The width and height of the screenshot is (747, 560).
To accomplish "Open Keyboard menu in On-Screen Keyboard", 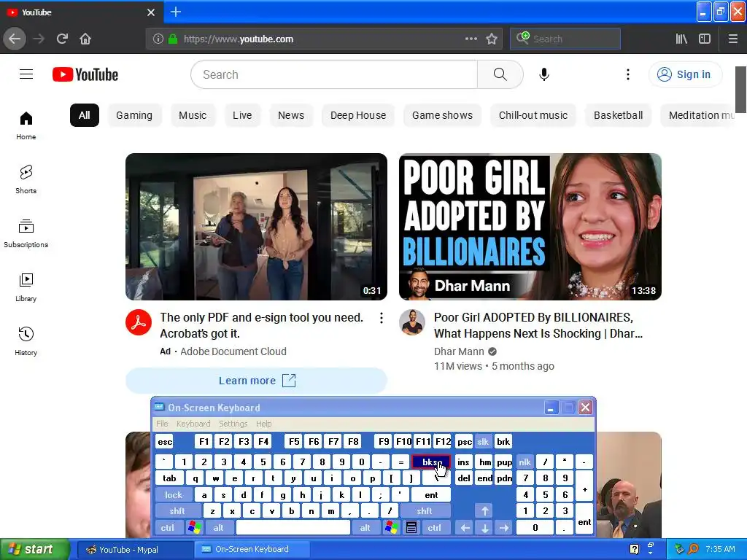I will pyautogui.click(x=193, y=424).
